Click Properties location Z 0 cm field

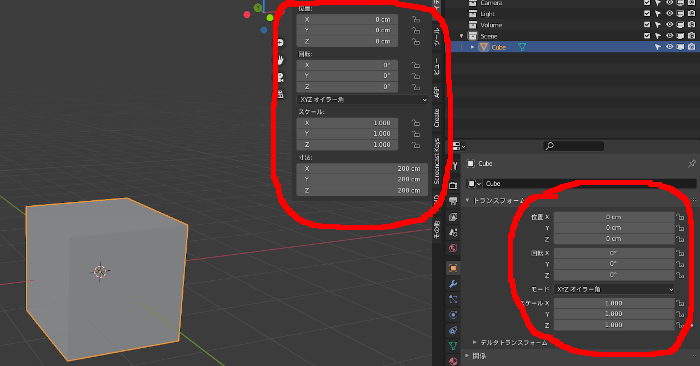coord(614,239)
